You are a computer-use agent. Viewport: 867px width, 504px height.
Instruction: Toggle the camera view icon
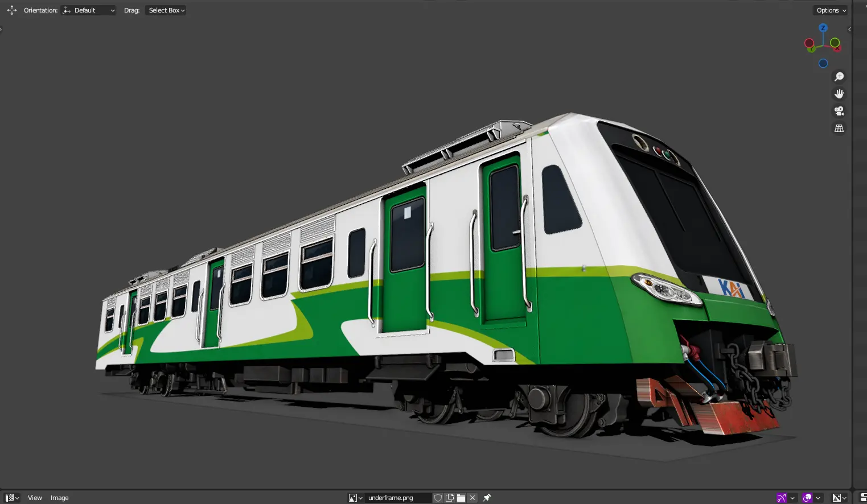click(839, 111)
